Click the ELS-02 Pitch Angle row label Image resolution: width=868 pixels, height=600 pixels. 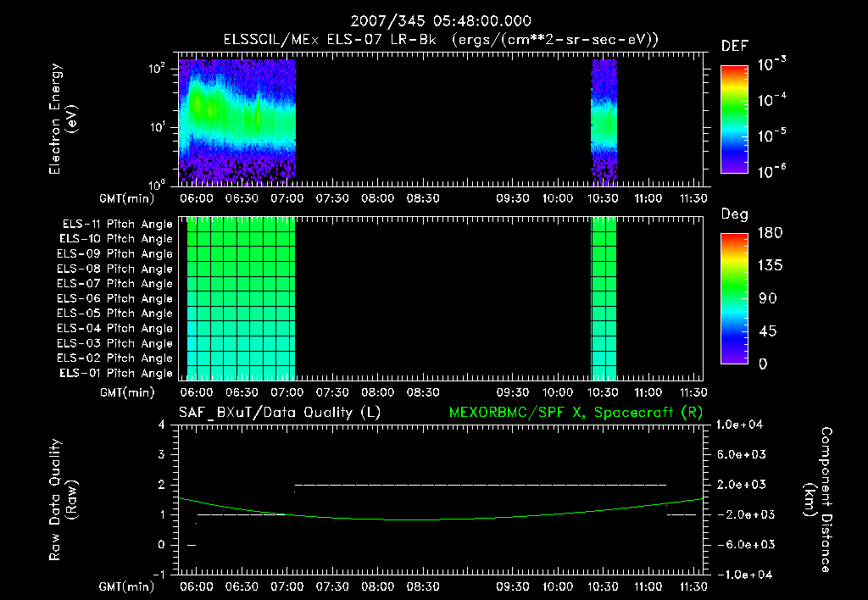coord(114,358)
